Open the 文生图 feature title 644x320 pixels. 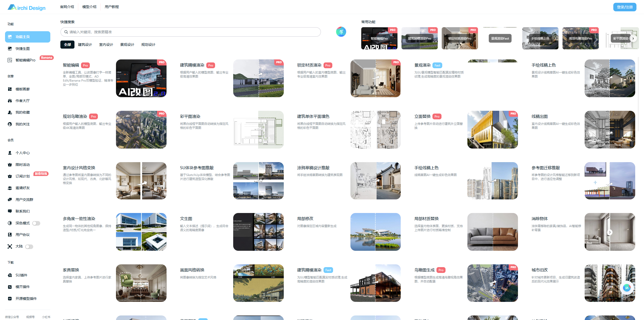186,219
